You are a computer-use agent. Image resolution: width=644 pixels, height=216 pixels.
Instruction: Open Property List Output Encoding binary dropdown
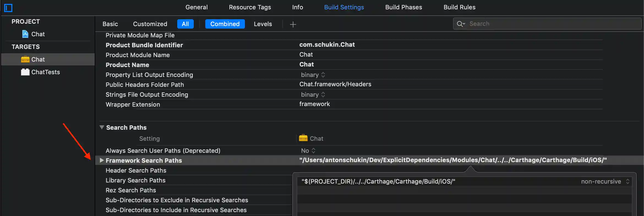pos(313,75)
